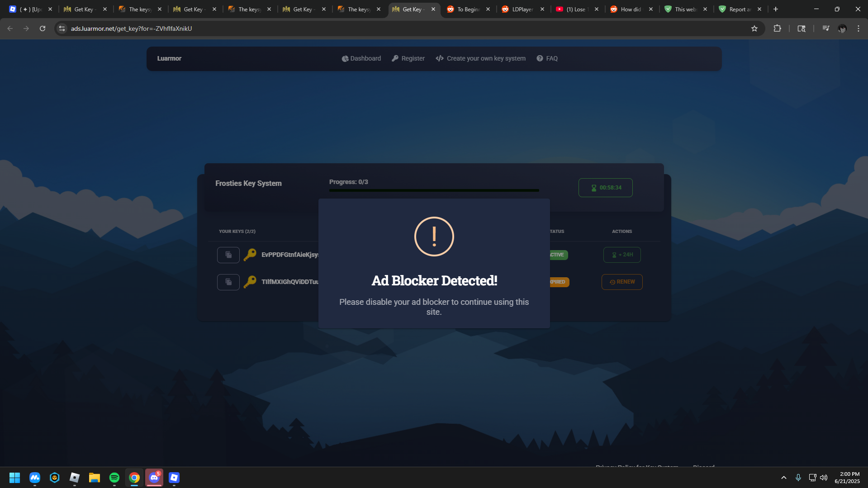
Task: Open the Privacy Policy for Key System link
Action: point(637,467)
